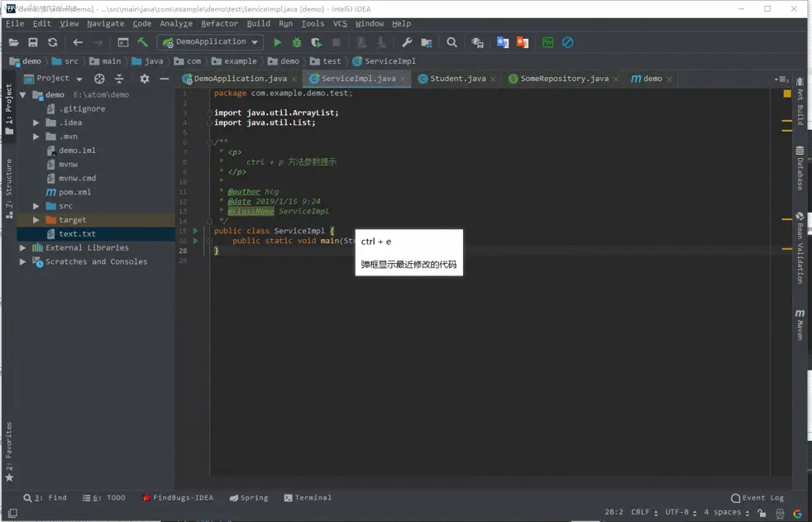812x522 pixels.
Task: Open the Event Log
Action: pos(757,498)
